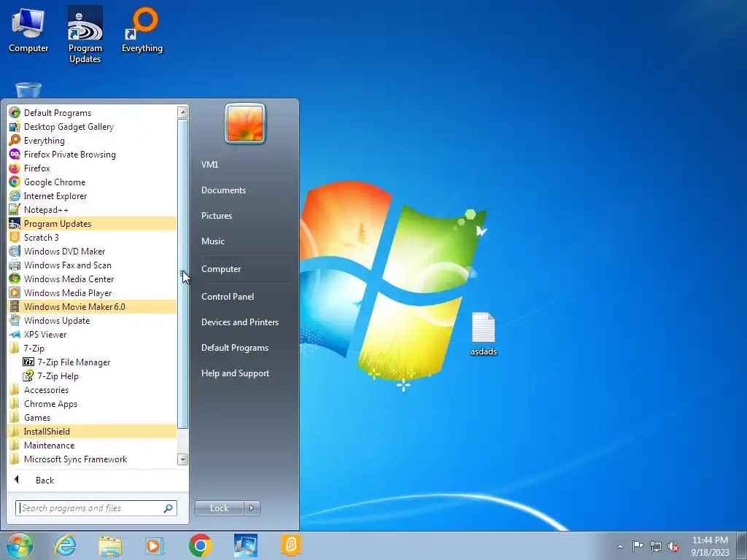Open the Action Center flag icon
747x560 pixels.
(x=638, y=546)
